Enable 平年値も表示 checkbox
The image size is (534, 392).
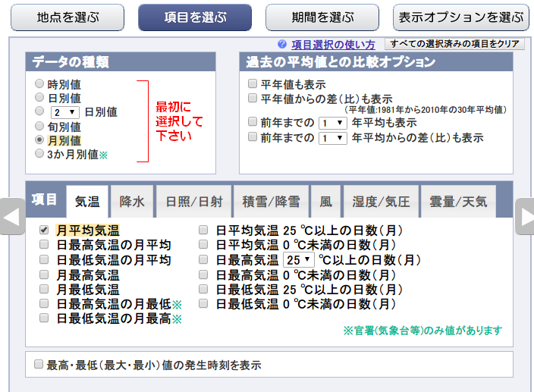pos(253,83)
